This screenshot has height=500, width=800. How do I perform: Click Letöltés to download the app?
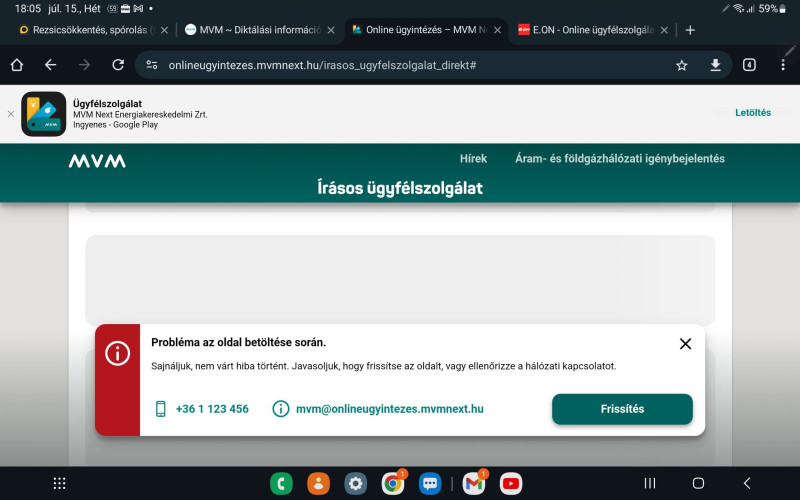(753, 113)
